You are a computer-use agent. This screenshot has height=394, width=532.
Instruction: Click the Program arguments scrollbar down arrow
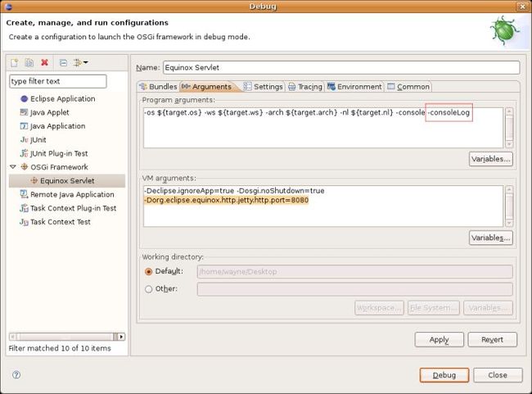pos(509,144)
